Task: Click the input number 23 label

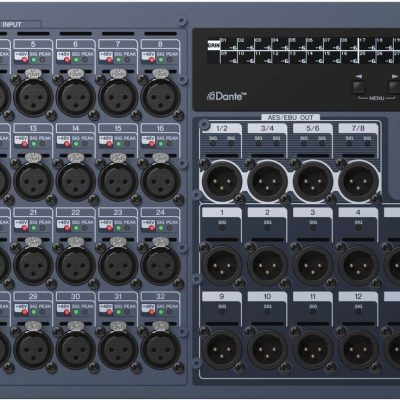Action: click(x=118, y=212)
